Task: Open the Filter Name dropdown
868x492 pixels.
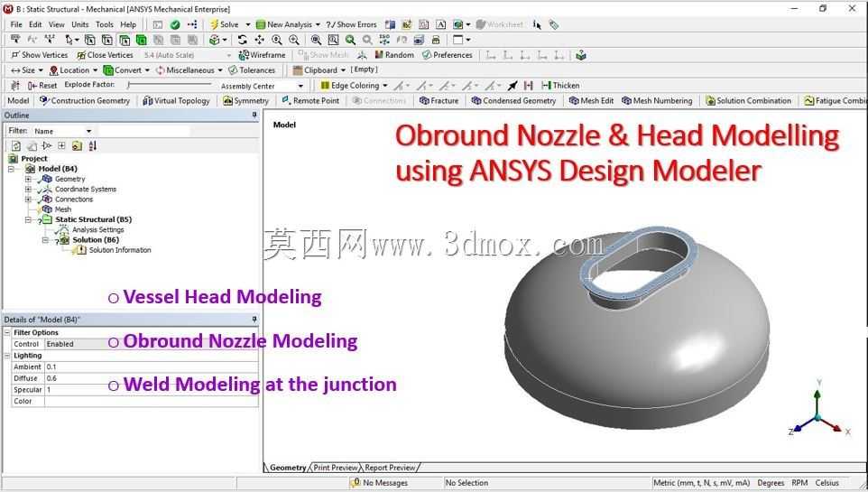Action: 88,131
